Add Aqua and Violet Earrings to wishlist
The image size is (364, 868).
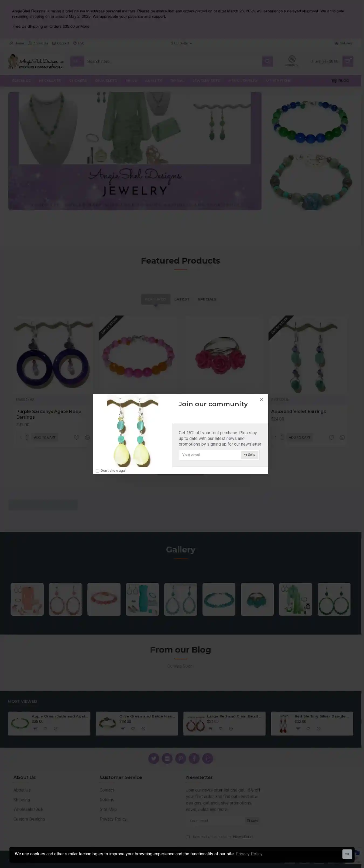(x=331, y=437)
